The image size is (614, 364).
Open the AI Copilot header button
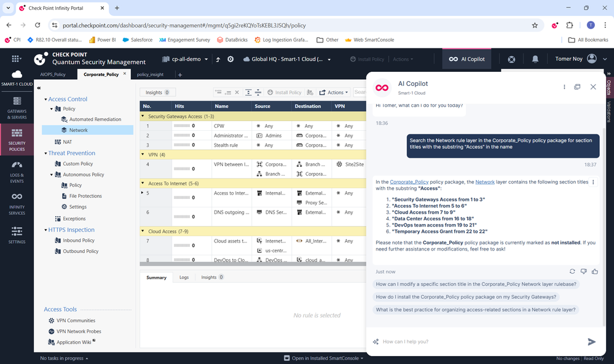(x=466, y=59)
